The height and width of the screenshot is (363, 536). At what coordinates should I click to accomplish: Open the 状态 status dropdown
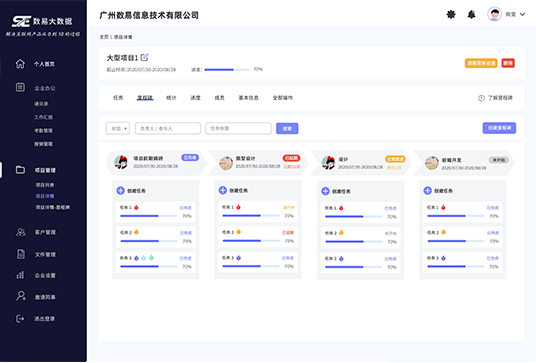click(118, 129)
